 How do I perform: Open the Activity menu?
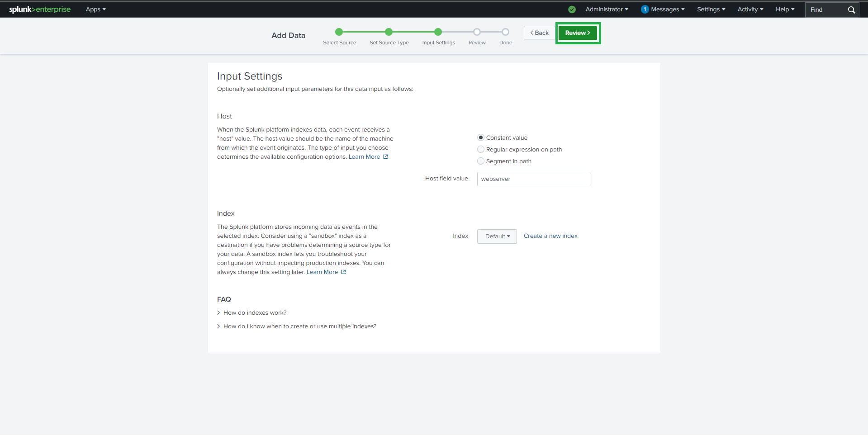(x=750, y=9)
